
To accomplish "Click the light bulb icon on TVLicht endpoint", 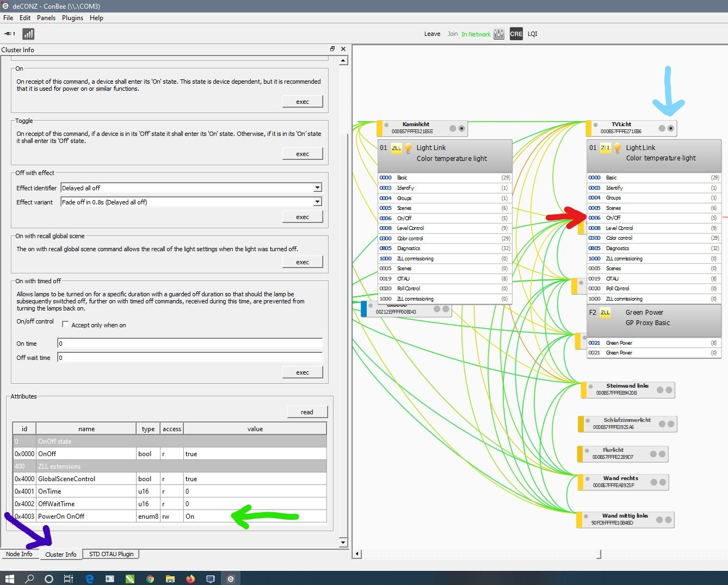I will pos(617,148).
